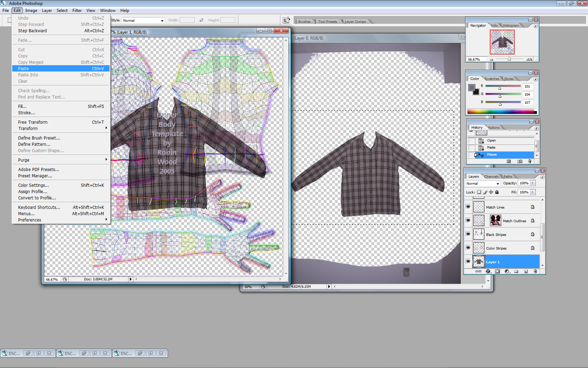Click the new layer group folder icon
The width and height of the screenshot is (588, 368).
(516, 271)
